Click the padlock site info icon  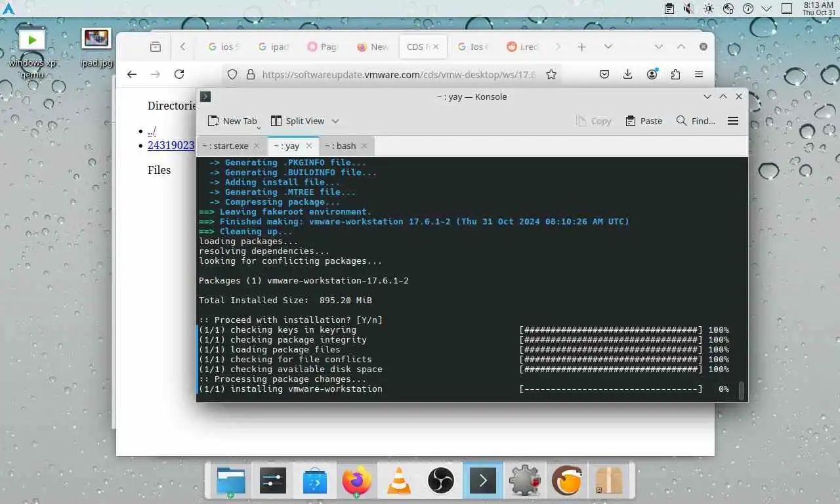[x=250, y=75]
